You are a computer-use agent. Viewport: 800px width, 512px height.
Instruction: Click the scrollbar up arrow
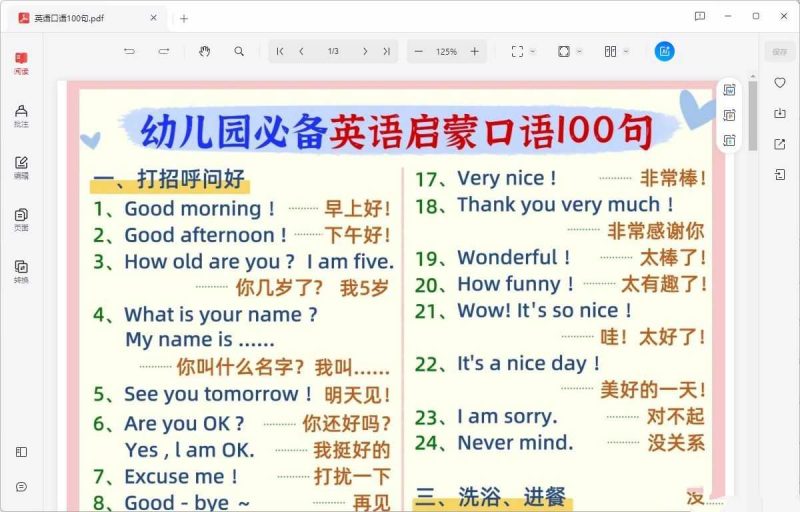click(753, 76)
